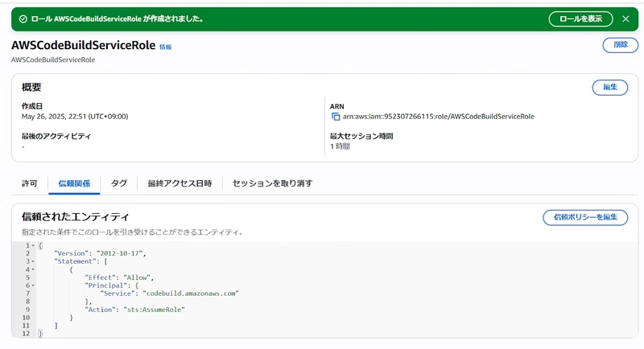Click the "Effect": "Allow" line

point(119,277)
